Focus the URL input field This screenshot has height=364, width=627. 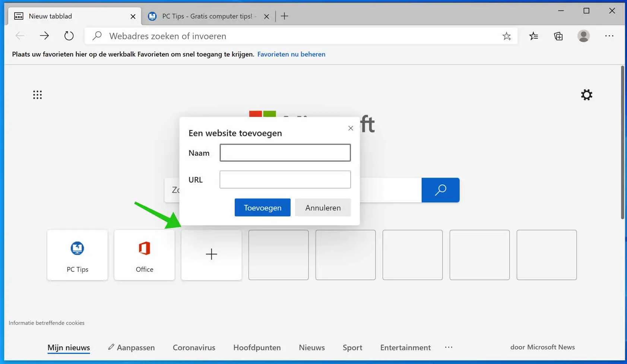tap(285, 180)
